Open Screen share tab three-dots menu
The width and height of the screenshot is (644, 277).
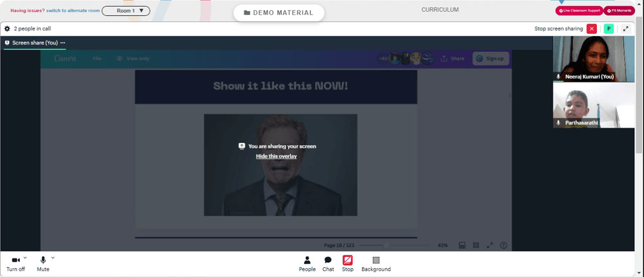coord(63,43)
